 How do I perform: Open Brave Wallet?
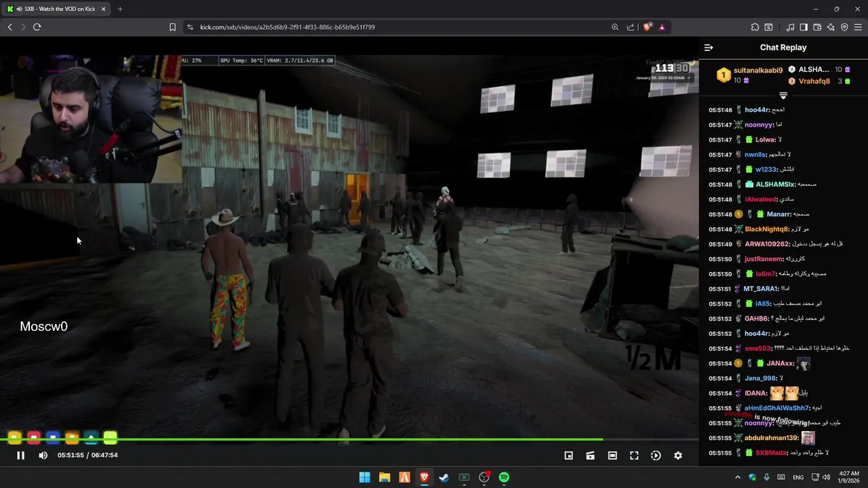pos(817,27)
